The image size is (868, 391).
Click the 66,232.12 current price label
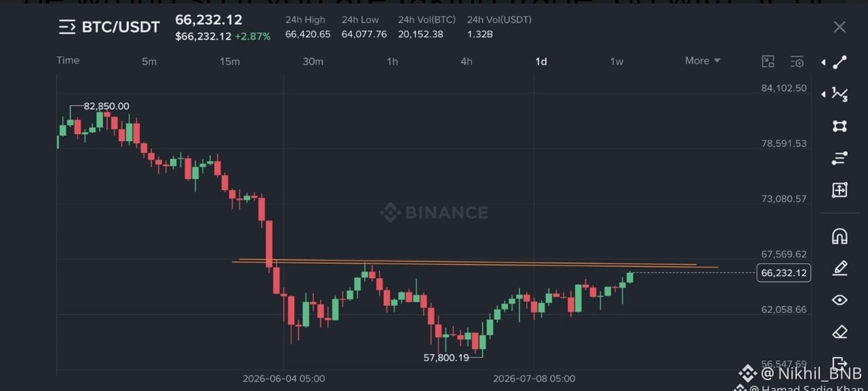click(784, 273)
